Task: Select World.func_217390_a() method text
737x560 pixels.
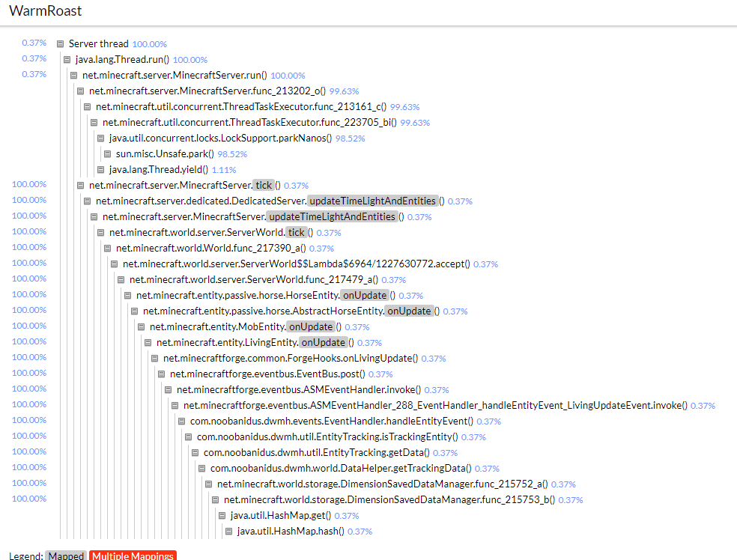Action: point(211,248)
